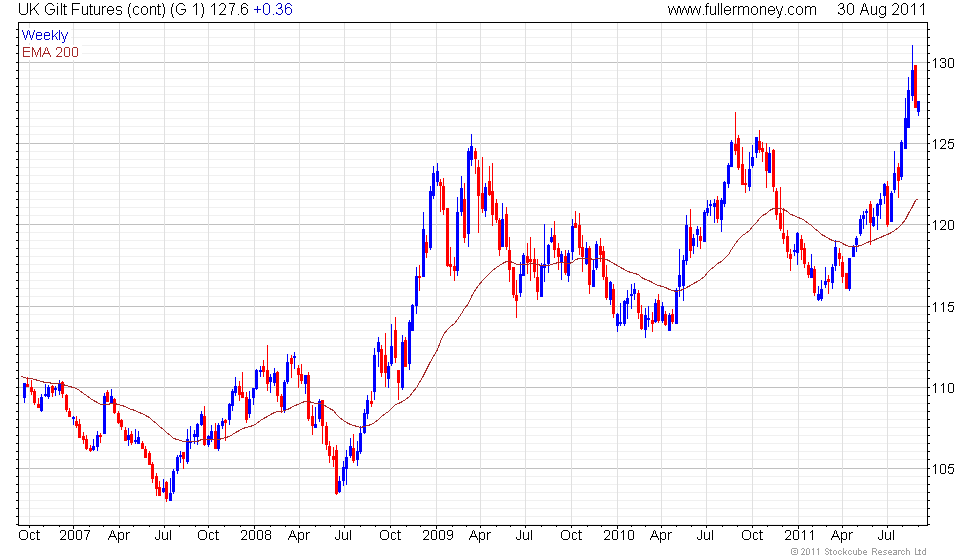Click the 115 price axis label
The image size is (980, 560).
pyautogui.click(x=943, y=307)
